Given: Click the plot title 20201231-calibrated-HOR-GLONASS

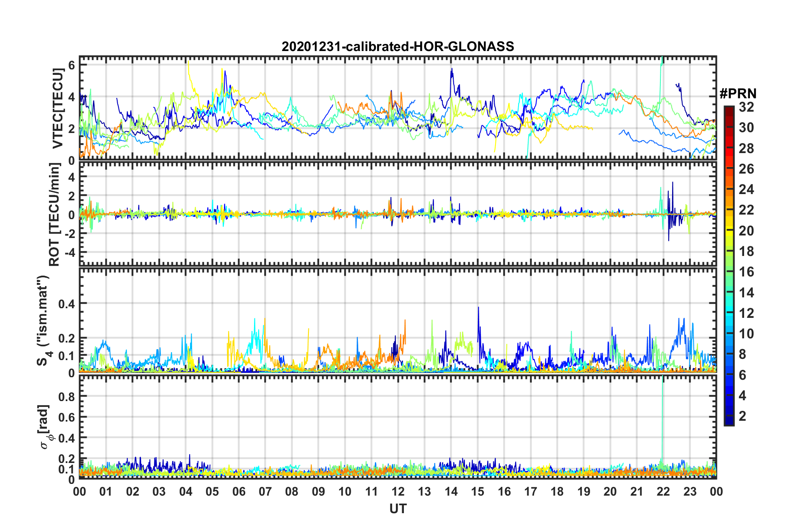Looking at the screenshot, I should (x=398, y=46).
